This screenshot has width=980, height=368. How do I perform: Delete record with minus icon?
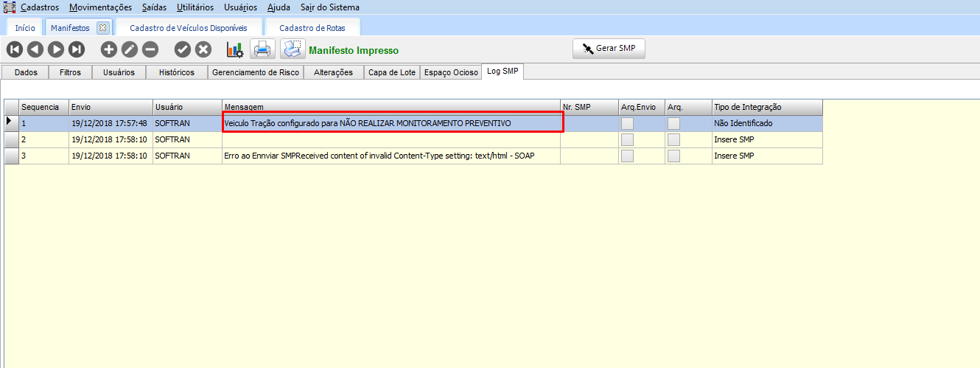(x=150, y=49)
